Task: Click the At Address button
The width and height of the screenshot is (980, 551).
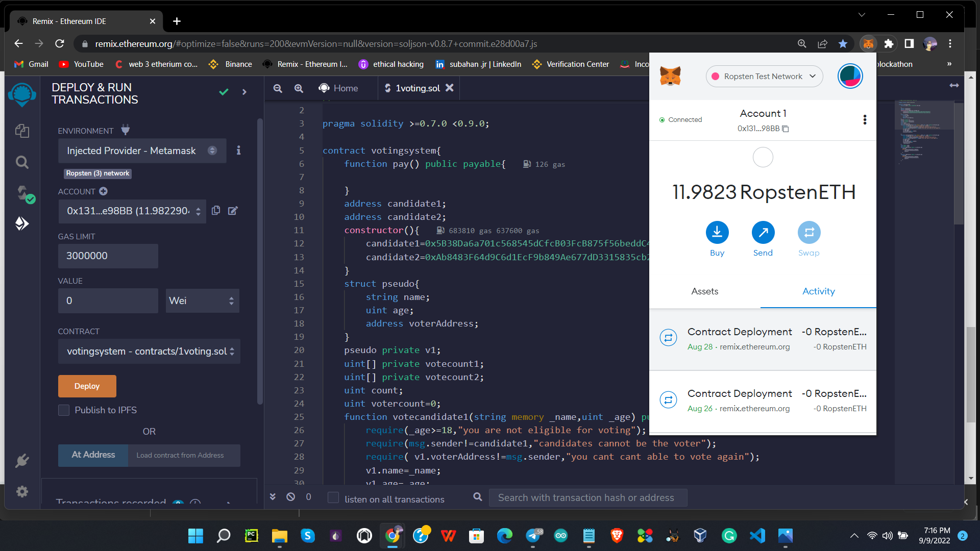Action: [93, 455]
